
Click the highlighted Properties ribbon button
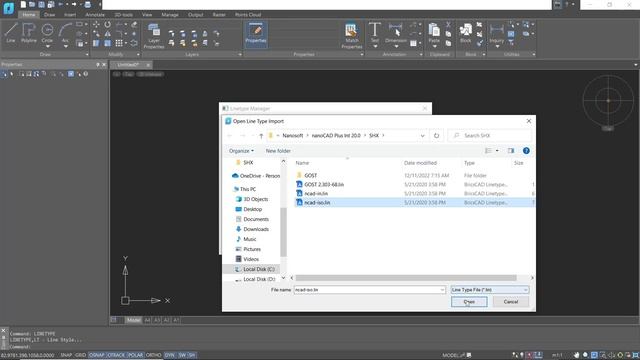point(256,34)
